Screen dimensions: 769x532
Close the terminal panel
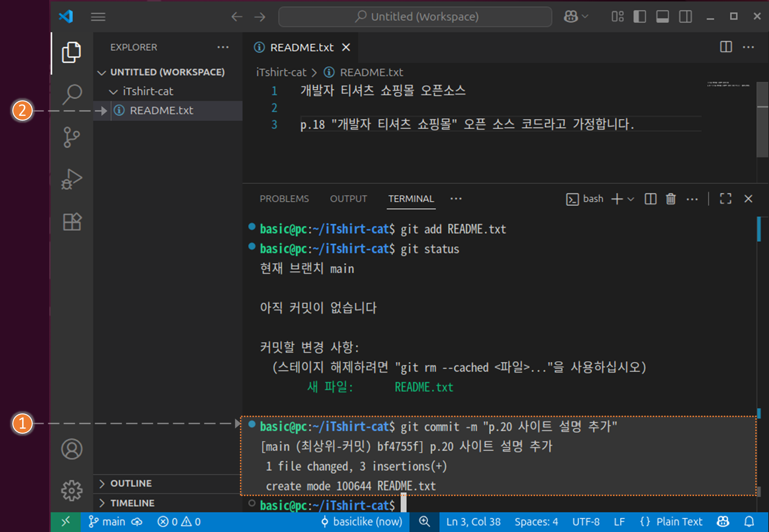point(748,199)
